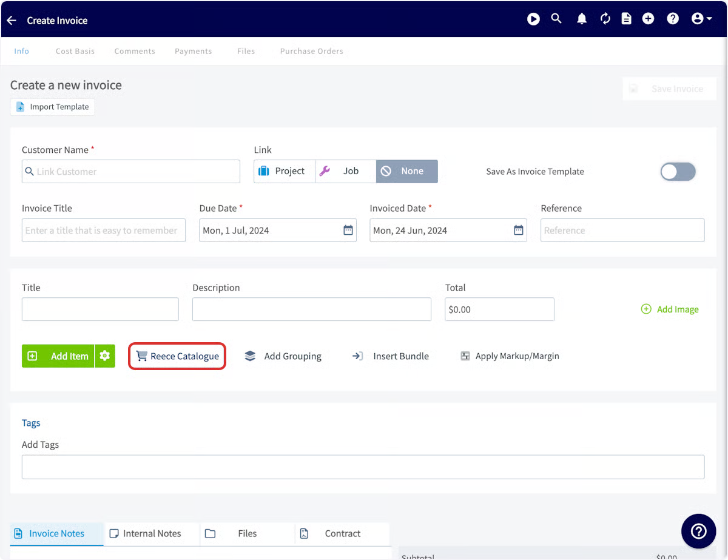Click the Reference input field
Viewport: 728px width, 560px height.
point(622,231)
